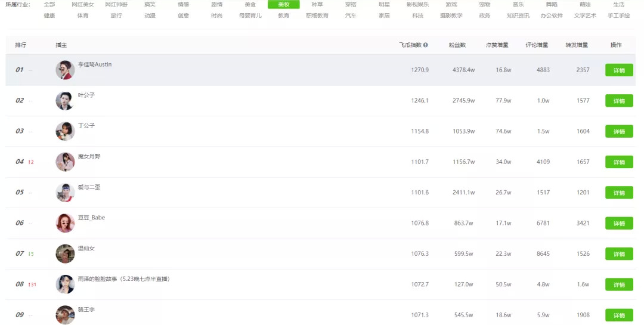This screenshot has width=644, height=325.
Task: Filter by the 明星 category
Action: click(384, 5)
